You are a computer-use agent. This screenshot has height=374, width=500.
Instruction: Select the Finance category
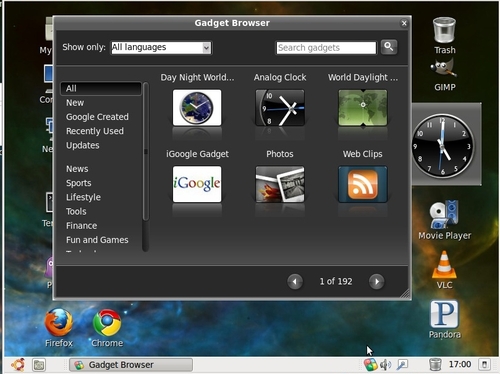[x=81, y=226]
